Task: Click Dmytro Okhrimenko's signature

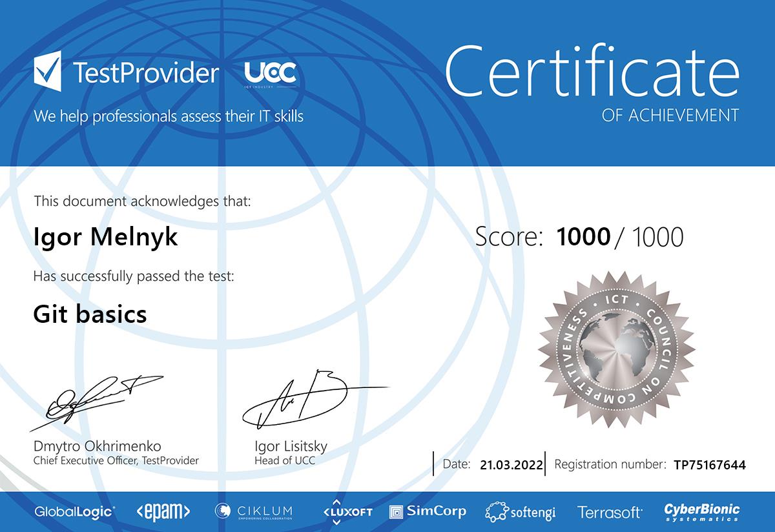Action: 97,398
